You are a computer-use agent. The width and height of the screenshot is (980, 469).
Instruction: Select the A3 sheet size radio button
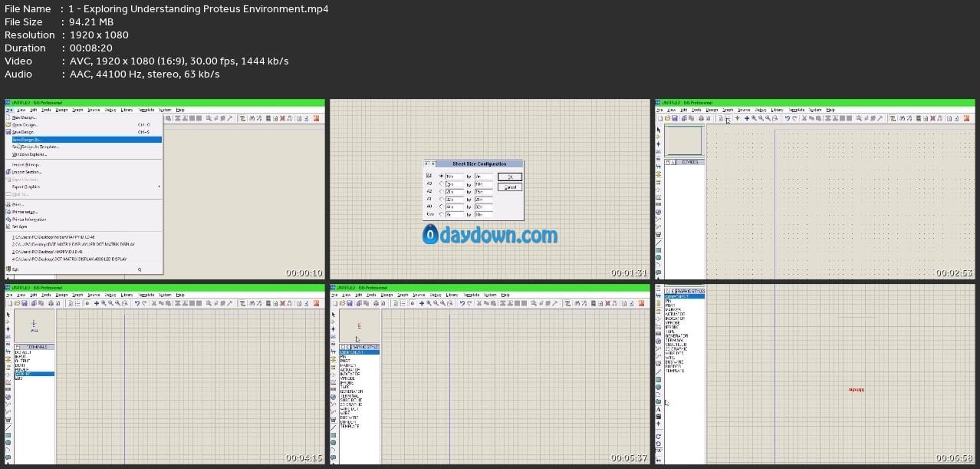pyautogui.click(x=440, y=183)
